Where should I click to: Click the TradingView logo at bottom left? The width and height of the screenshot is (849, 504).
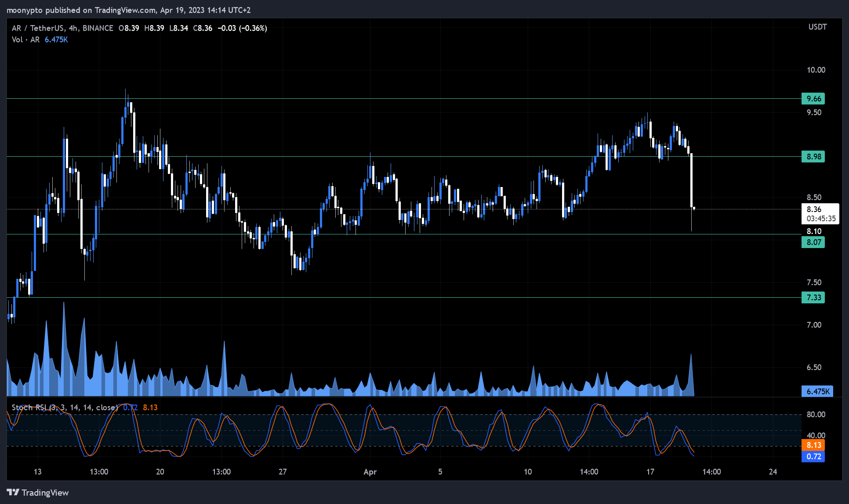tap(38, 493)
